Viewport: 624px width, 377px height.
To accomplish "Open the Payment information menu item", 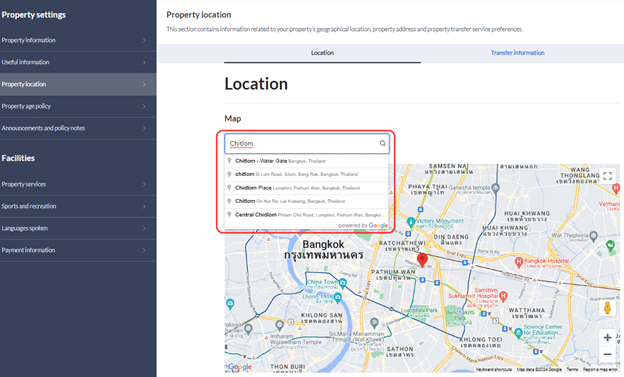I will (x=78, y=250).
